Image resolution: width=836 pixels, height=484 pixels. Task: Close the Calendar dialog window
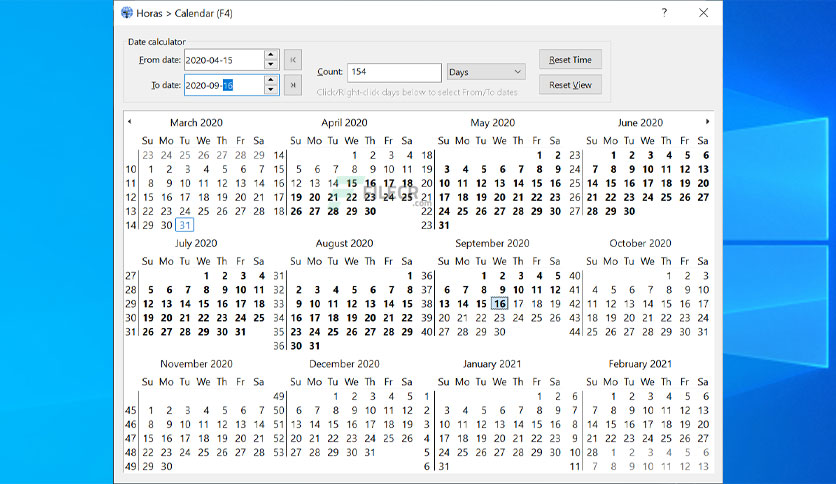[704, 13]
